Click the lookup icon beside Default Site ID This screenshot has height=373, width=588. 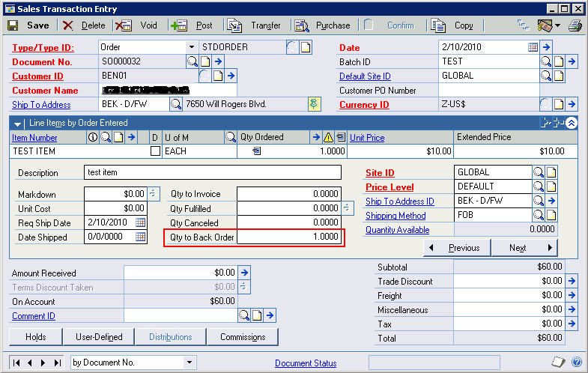[545, 76]
